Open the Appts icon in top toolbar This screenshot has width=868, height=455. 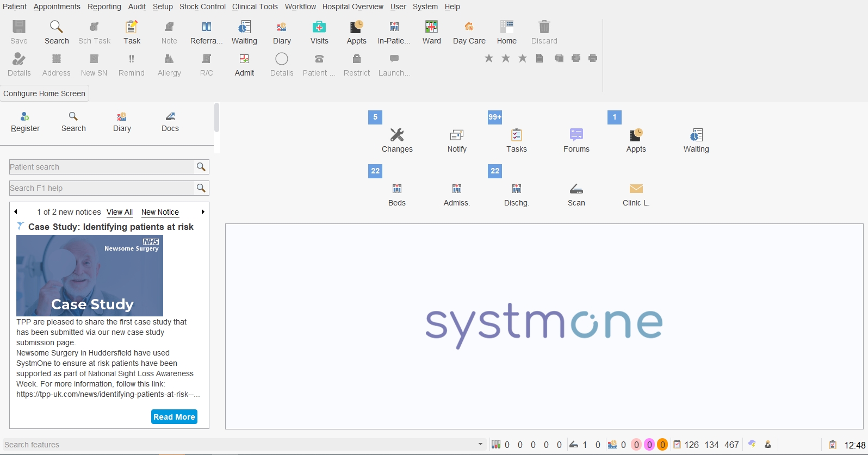click(357, 32)
